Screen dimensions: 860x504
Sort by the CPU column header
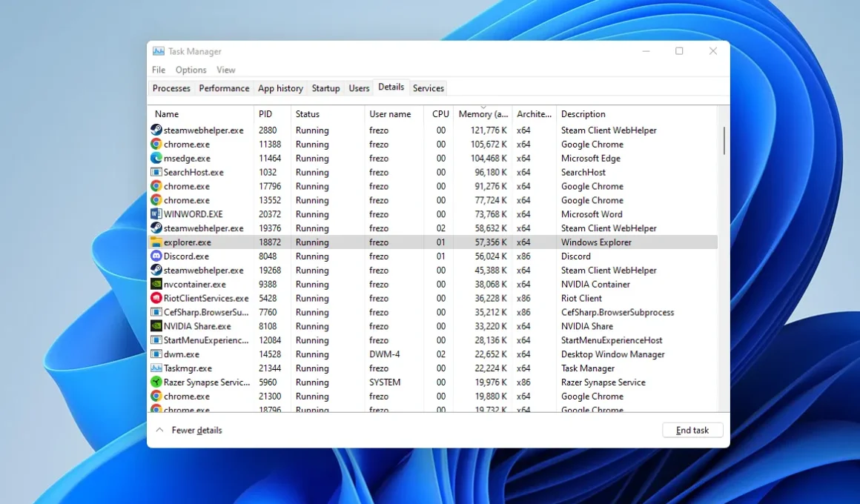point(439,114)
